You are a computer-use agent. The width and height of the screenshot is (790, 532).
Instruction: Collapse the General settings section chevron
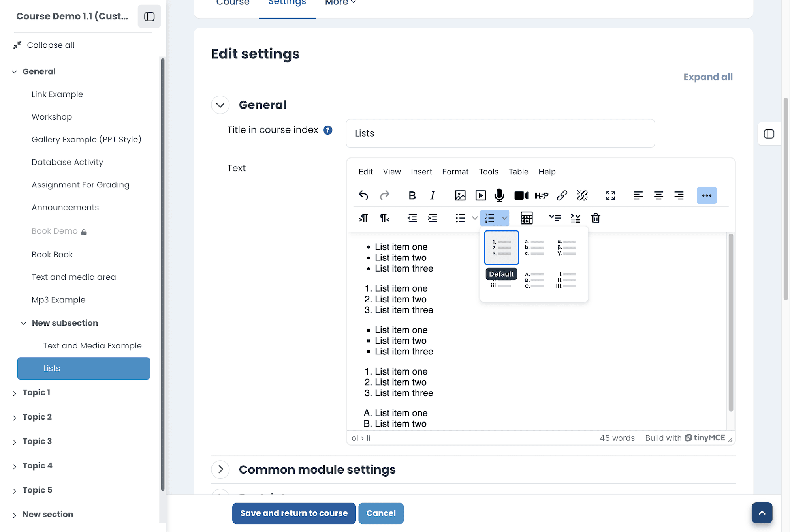tap(220, 105)
